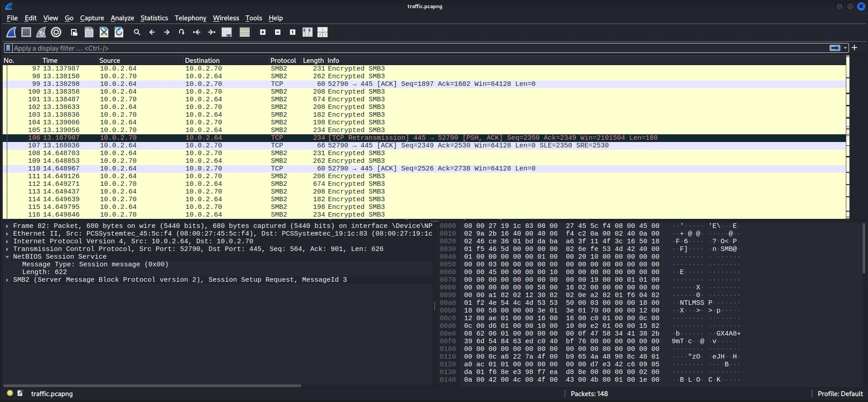The width and height of the screenshot is (868, 402).
Task: Click the Profile: Default status label
Action: tap(840, 394)
